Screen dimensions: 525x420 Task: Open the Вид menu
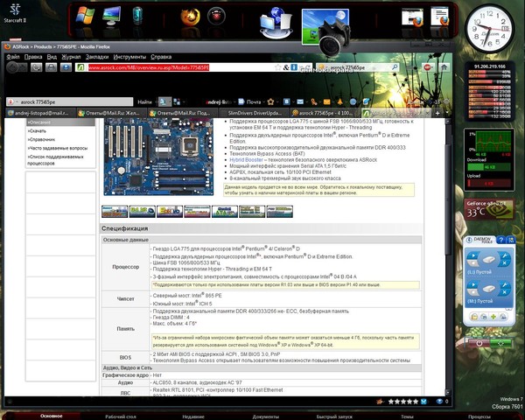point(52,57)
